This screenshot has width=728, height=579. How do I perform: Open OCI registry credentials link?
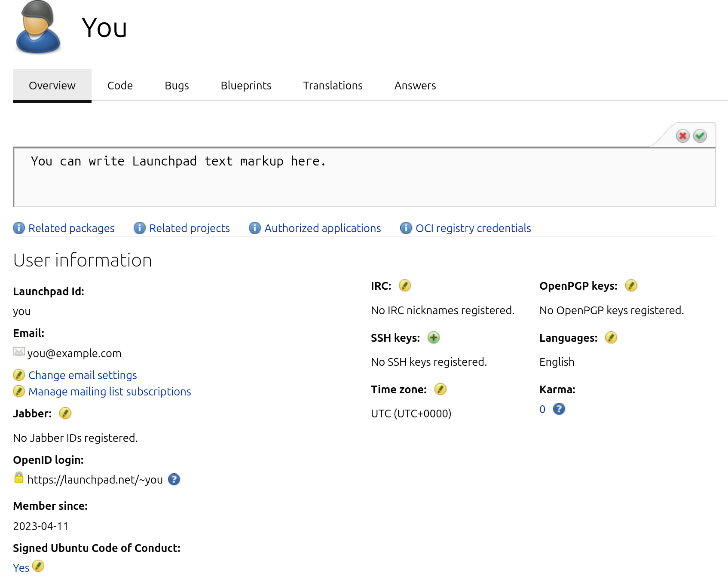(x=473, y=228)
